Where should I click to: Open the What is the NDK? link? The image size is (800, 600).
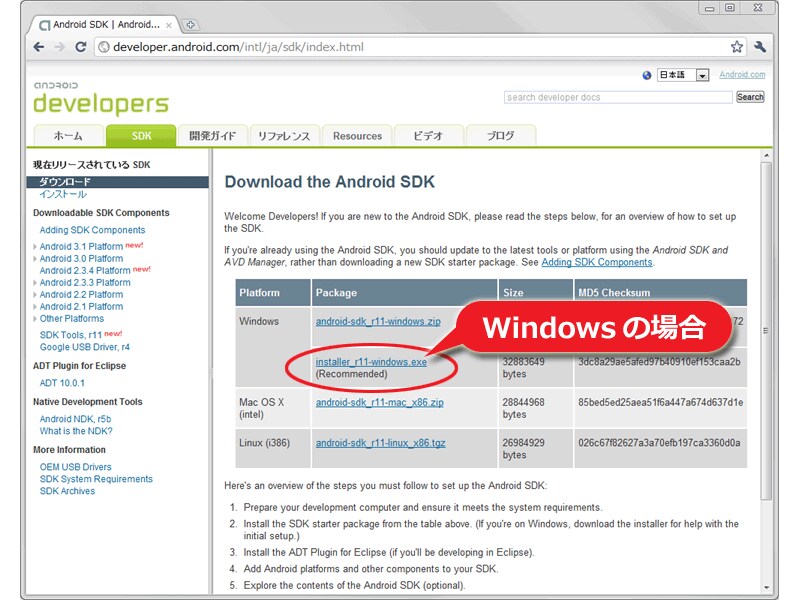[76, 431]
